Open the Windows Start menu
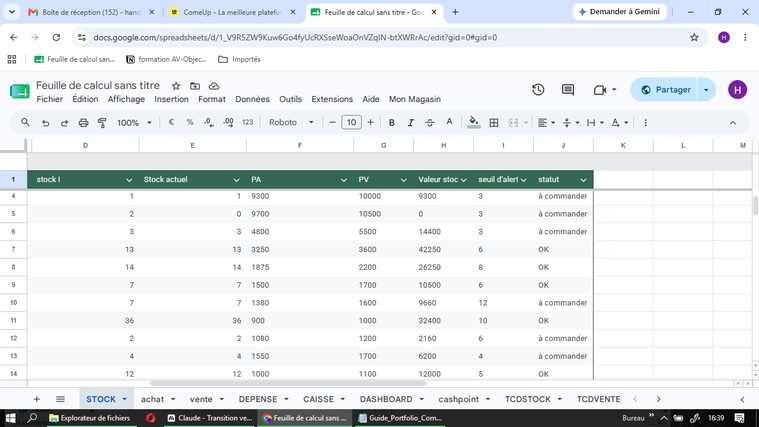Viewport: 759px width, 427px height. (x=10, y=418)
